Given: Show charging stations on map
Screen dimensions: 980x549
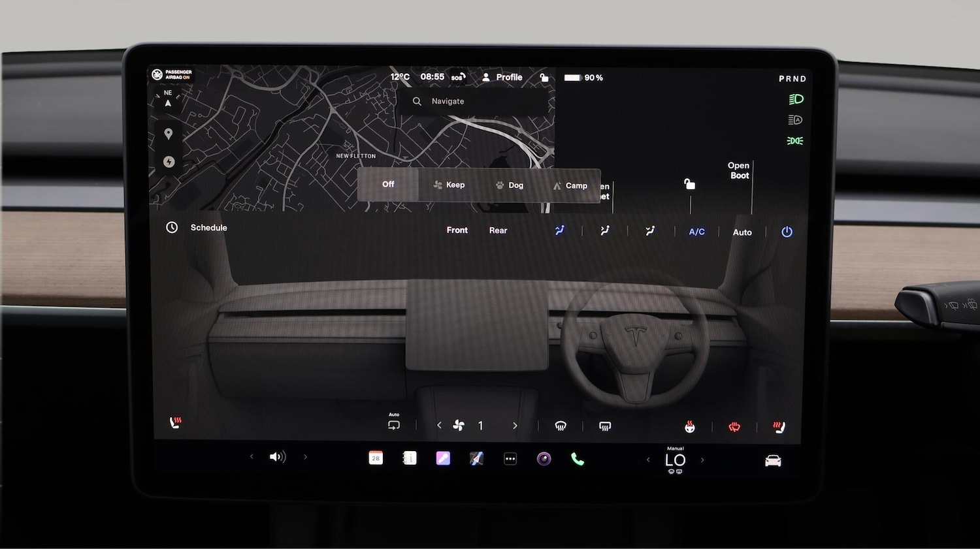Looking at the screenshot, I should tap(169, 162).
